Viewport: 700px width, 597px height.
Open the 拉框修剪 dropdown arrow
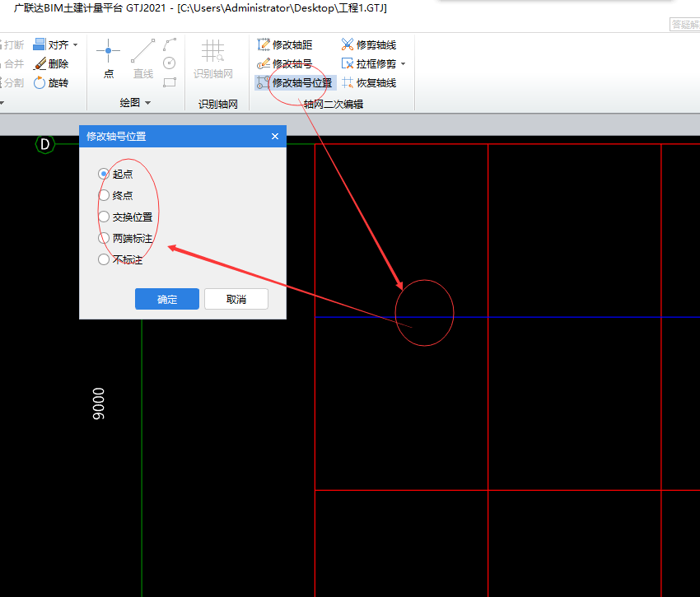pos(404,64)
